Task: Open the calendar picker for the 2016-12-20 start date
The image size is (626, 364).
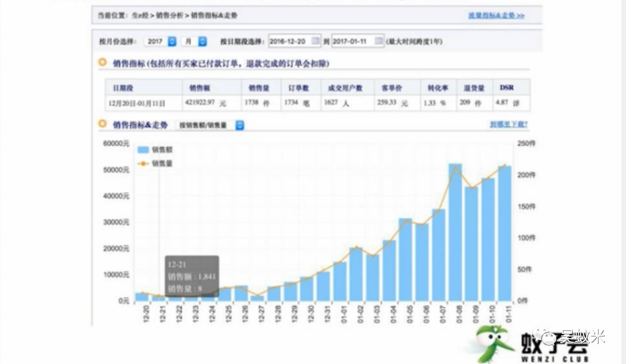Action: click(x=315, y=41)
